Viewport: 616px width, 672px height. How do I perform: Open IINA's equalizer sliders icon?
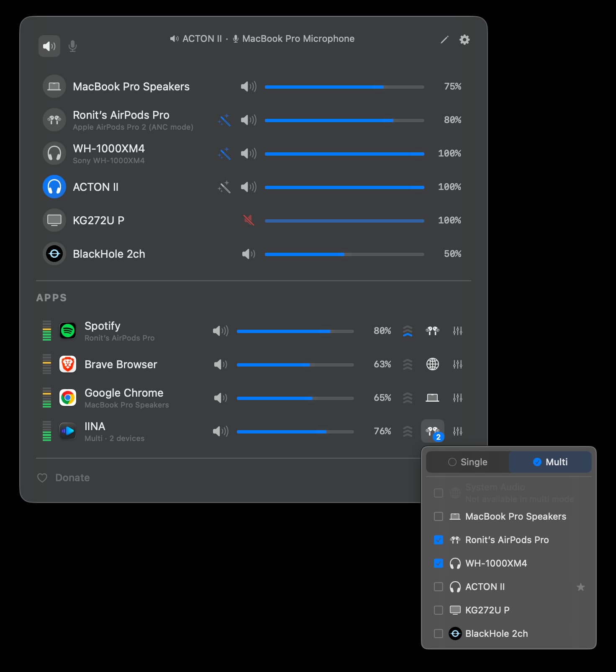458,431
